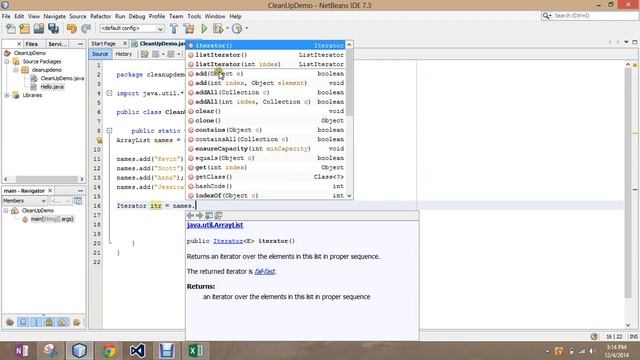Close the Start Page tab

click(125, 44)
